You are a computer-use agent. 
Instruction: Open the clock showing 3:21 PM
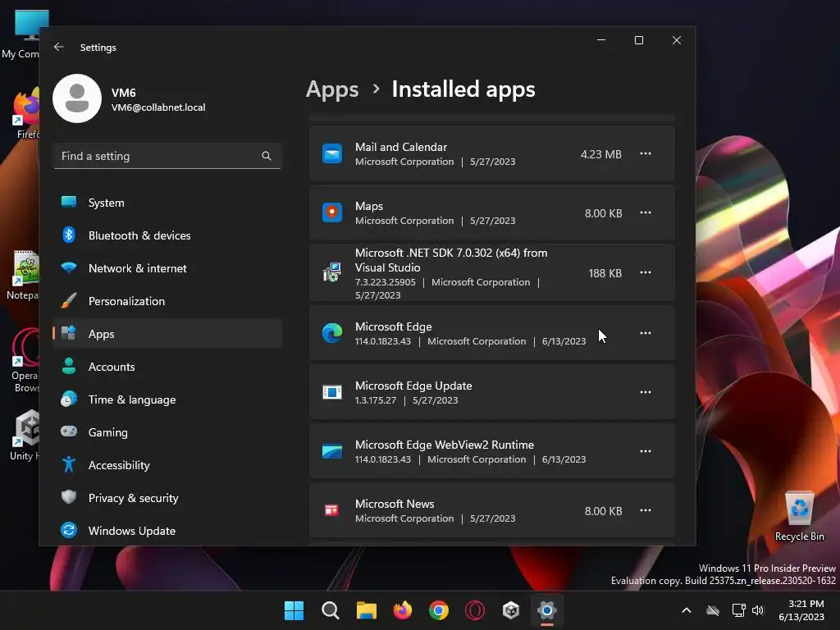point(802,610)
